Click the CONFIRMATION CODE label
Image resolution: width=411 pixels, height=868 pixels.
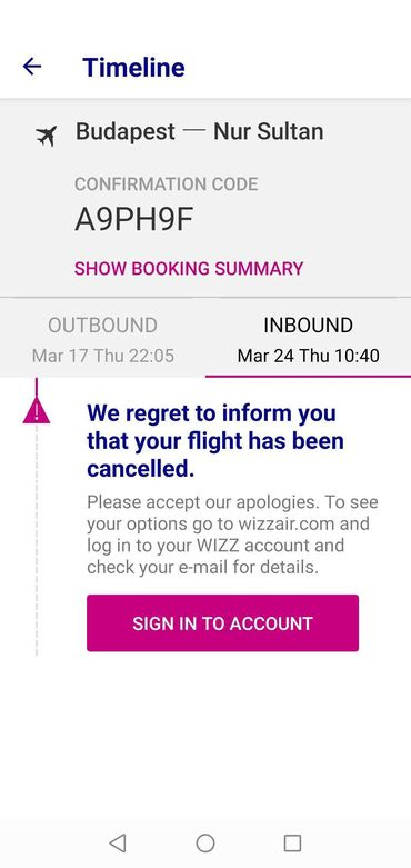point(166,184)
